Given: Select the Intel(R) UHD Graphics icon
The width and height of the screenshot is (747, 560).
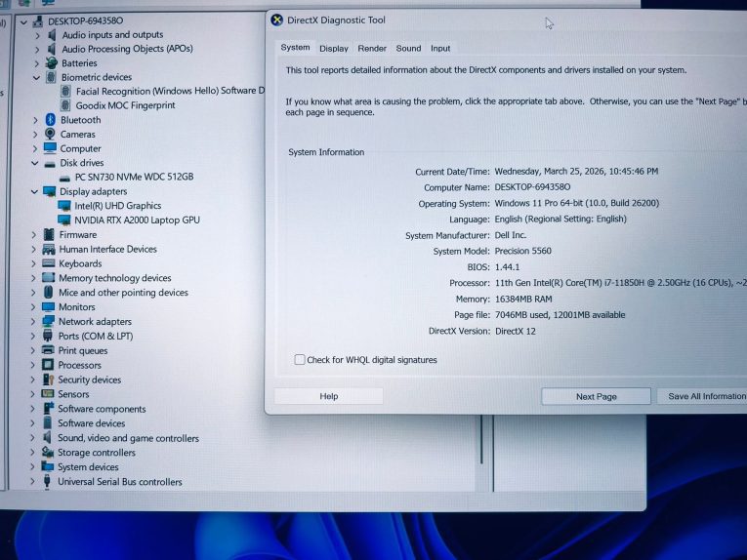Looking at the screenshot, I should point(64,206).
